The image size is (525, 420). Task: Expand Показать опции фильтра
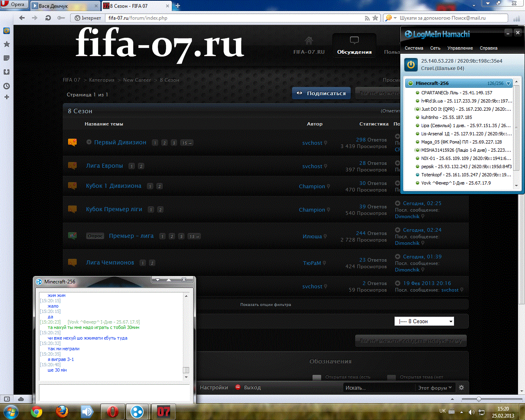coord(265,305)
